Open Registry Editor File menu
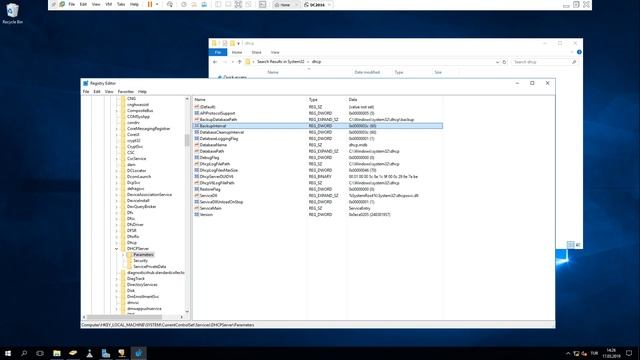The width and height of the screenshot is (640, 360). (86, 92)
